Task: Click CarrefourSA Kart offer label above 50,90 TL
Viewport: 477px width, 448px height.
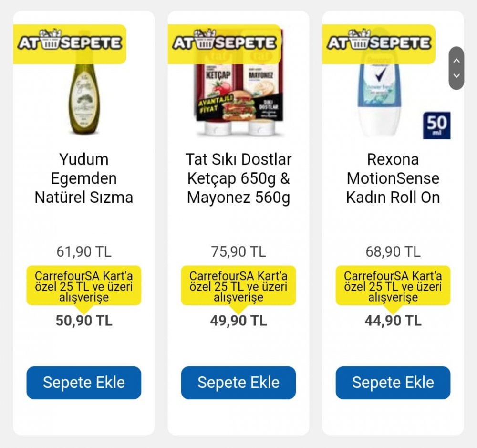Action: pos(84,286)
